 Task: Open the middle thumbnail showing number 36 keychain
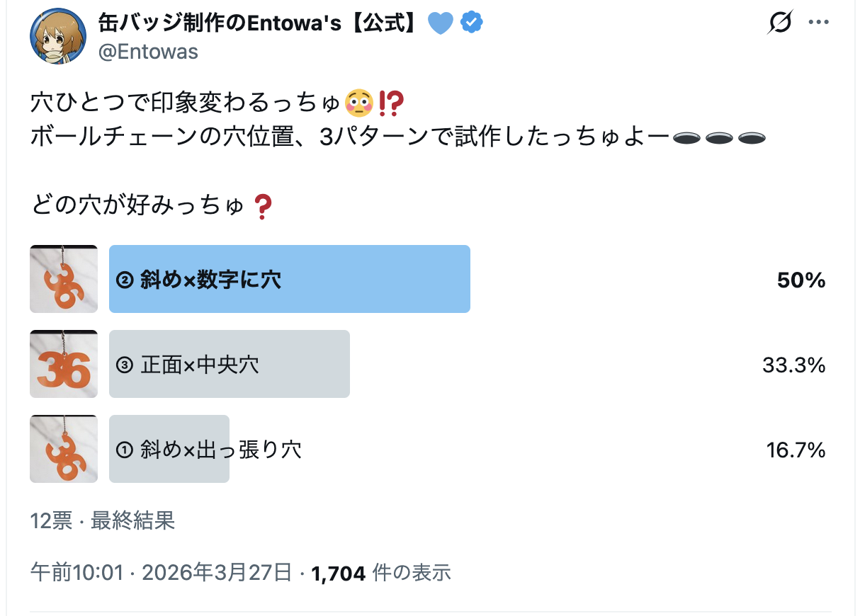click(63, 364)
